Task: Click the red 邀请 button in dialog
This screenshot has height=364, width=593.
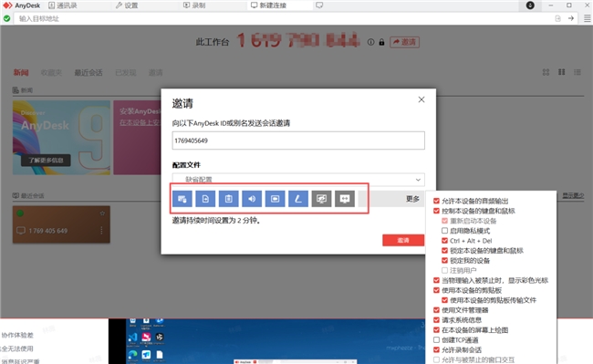Action: pyautogui.click(x=403, y=240)
